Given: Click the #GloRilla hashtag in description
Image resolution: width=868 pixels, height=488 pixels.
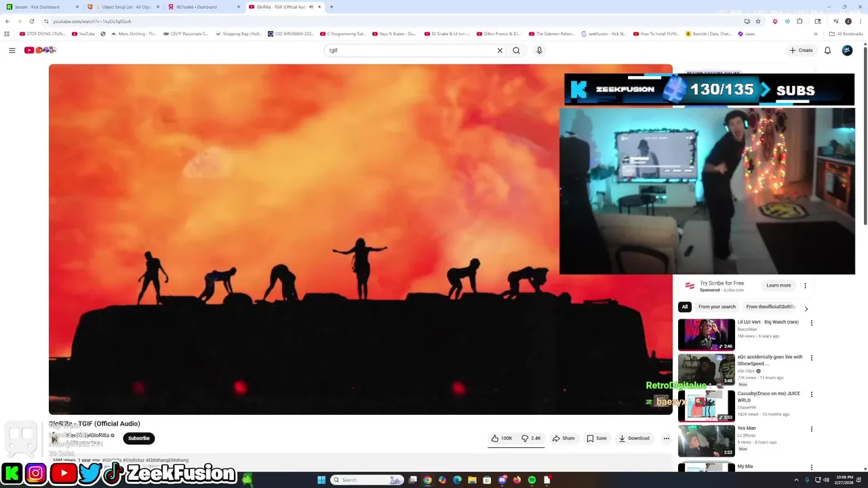Looking at the screenshot, I should [x=111, y=460].
